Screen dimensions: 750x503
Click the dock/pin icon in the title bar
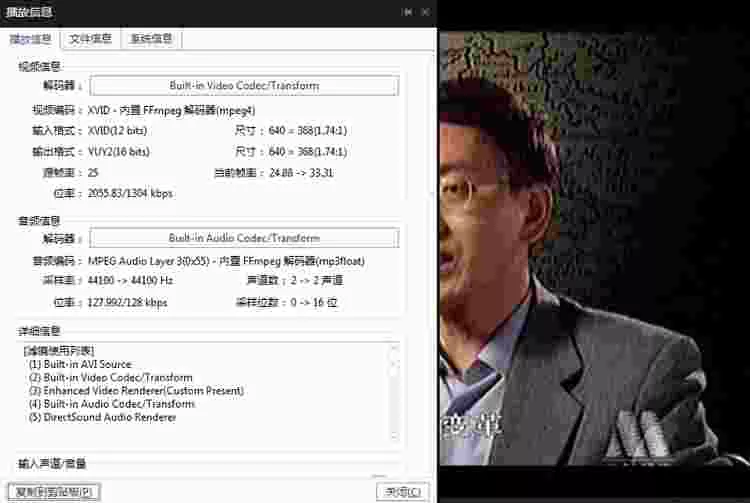tap(407, 12)
